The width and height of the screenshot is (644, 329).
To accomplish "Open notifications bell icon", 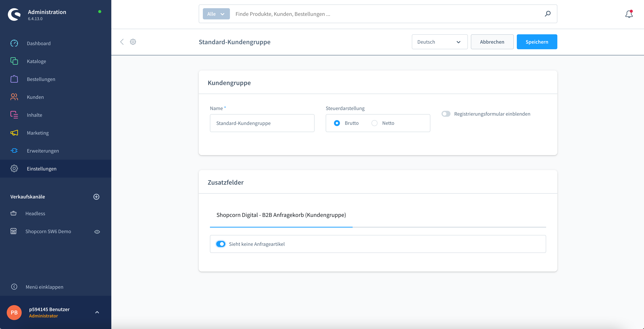I will [x=629, y=14].
